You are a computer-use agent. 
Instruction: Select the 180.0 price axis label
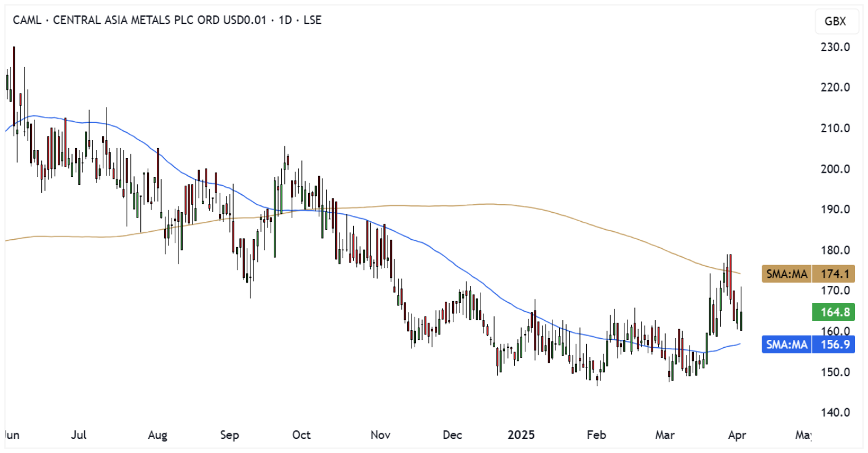pyautogui.click(x=835, y=250)
